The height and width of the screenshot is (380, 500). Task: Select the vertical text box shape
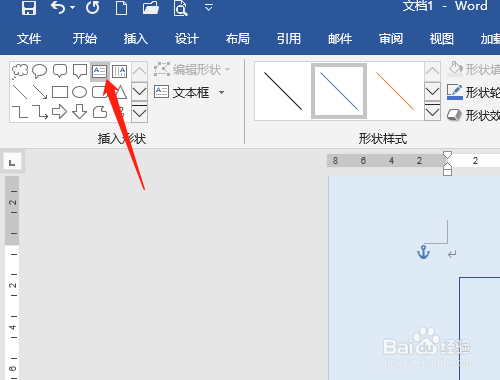[119, 71]
